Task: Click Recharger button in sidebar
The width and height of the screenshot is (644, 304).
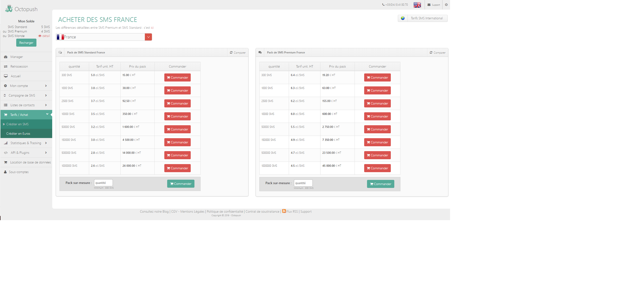Action: pyautogui.click(x=25, y=42)
